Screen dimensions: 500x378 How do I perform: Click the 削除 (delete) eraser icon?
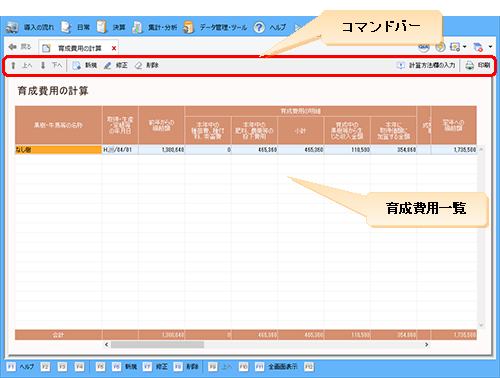click(x=138, y=65)
